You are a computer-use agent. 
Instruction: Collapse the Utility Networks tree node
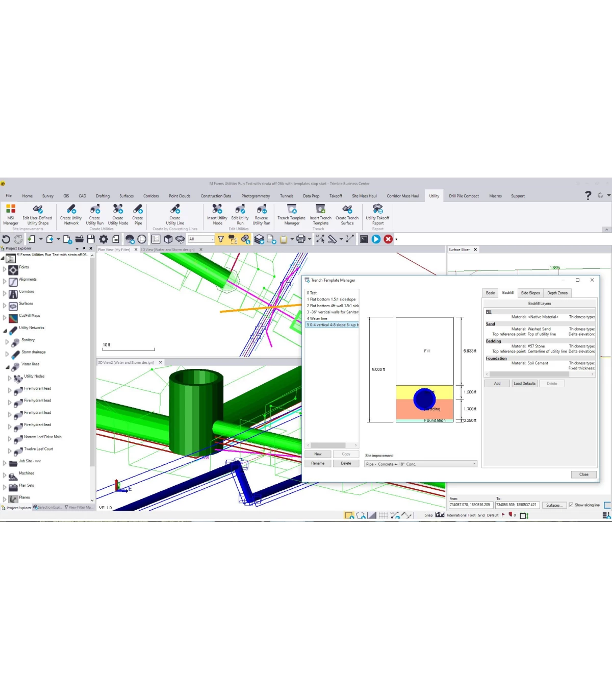(x=5, y=331)
